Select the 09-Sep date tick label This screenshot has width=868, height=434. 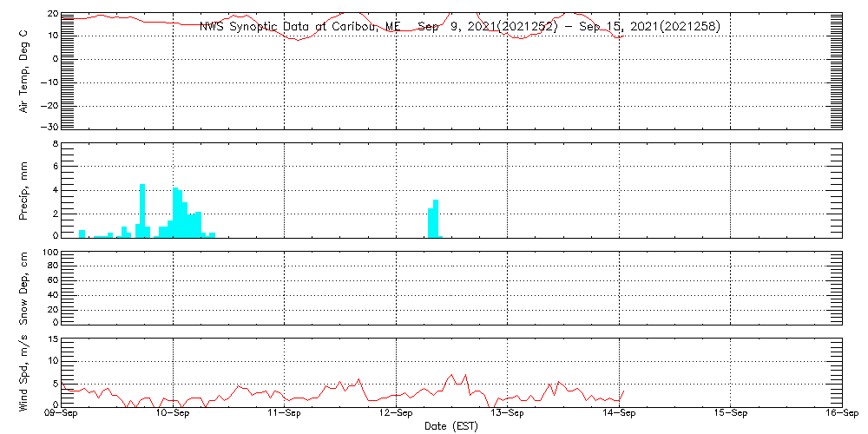click(x=62, y=414)
